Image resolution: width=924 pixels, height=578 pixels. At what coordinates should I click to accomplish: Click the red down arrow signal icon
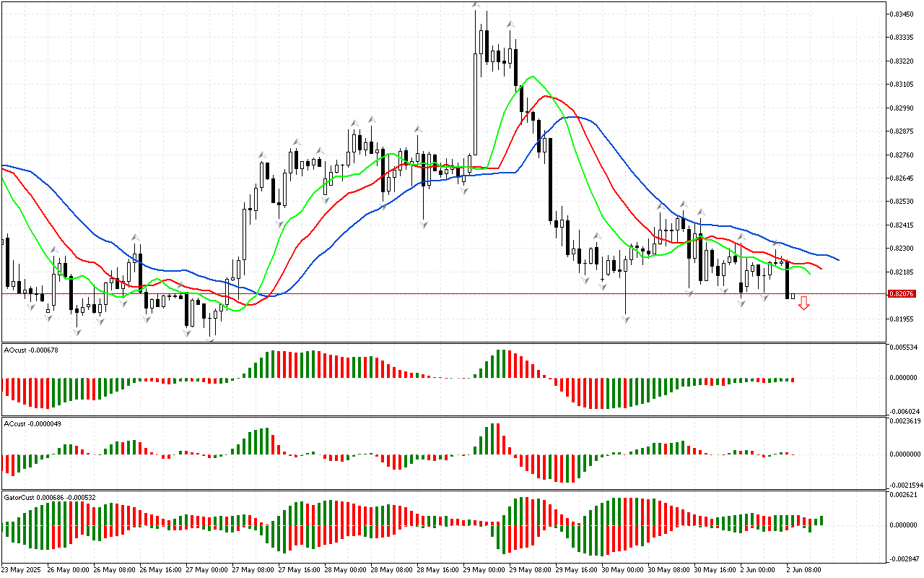pos(803,303)
